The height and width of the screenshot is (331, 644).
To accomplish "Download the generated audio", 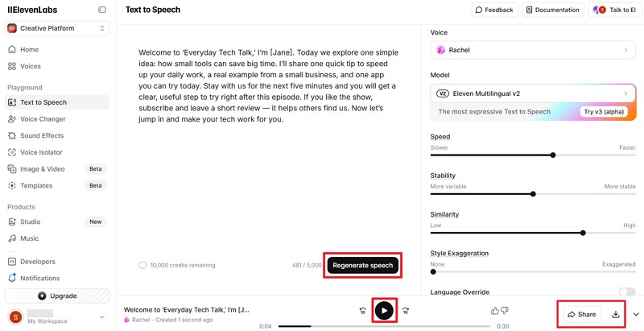I will tap(615, 315).
